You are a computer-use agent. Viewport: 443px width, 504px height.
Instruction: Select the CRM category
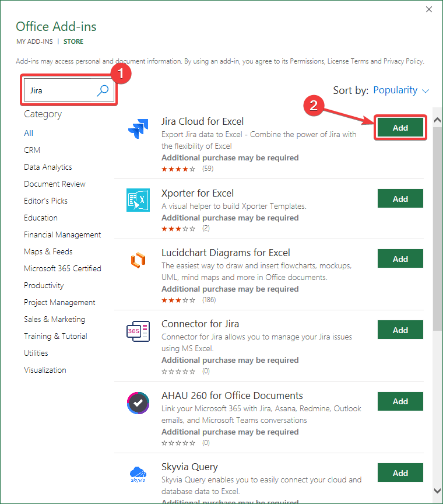[32, 150]
